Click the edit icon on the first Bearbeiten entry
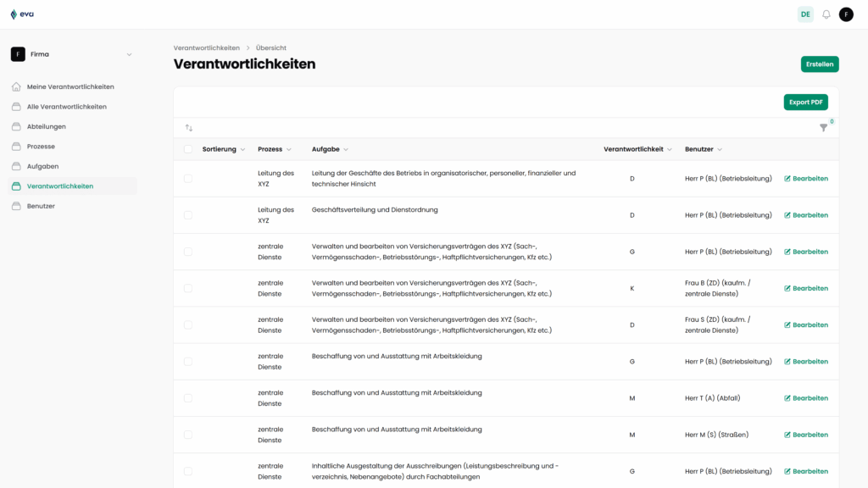The height and width of the screenshot is (488, 868). pyautogui.click(x=787, y=178)
